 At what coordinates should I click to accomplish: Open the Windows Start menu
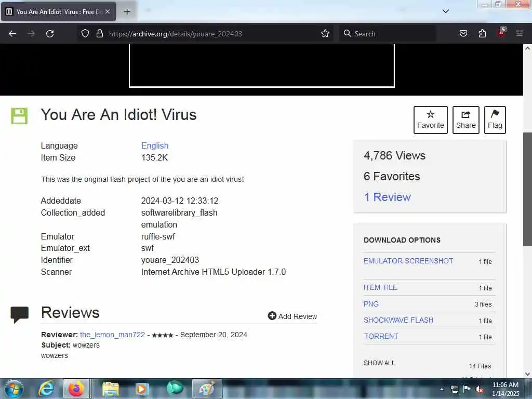(x=14, y=389)
